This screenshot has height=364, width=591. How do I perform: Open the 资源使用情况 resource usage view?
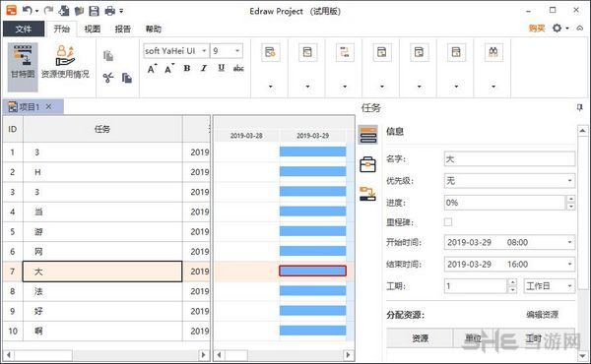click(x=65, y=62)
